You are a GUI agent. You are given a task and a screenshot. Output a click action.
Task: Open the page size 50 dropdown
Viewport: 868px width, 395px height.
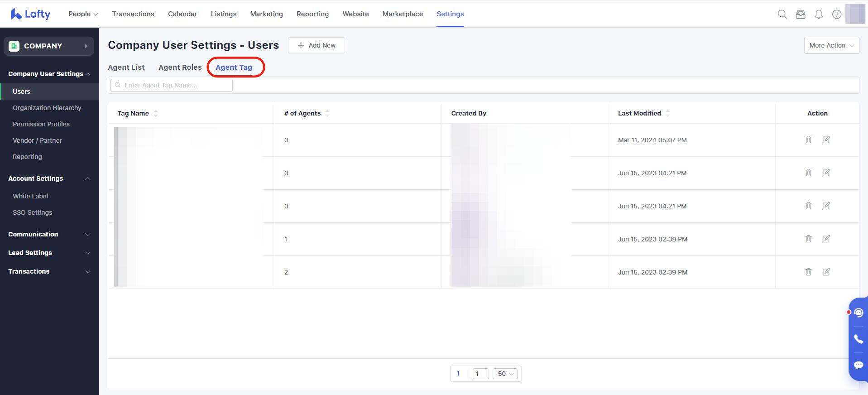click(x=505, y=374)
